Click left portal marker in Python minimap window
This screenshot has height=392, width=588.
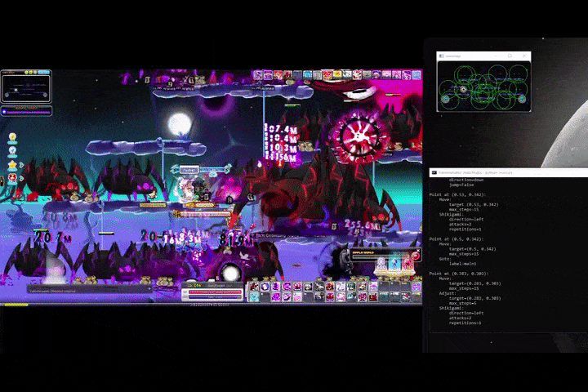tap(445, 99)
